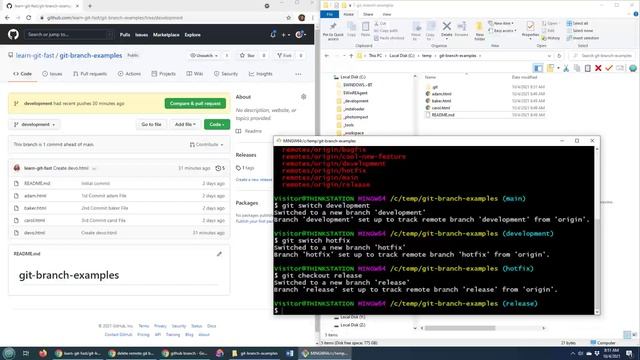Viewport: 640px width, 360px height.
Task: Click the Windows Start button
Action: pyautogui.click(x=9, y=353)
